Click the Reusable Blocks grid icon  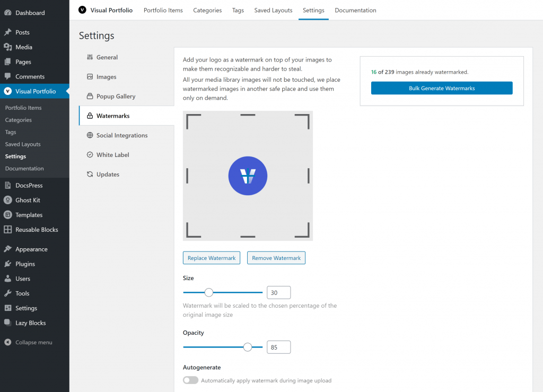[x=7, y=229]
